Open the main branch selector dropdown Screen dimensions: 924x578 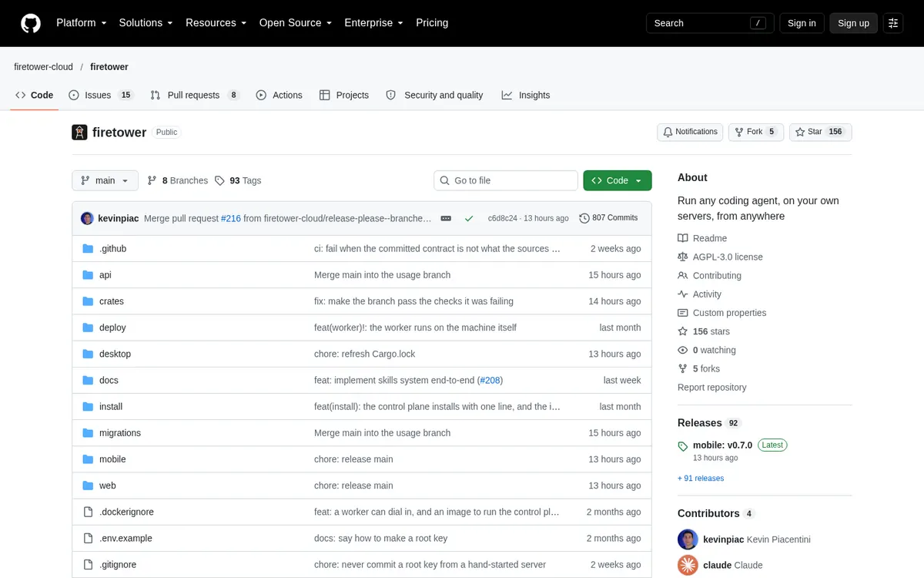pos(105,180)
